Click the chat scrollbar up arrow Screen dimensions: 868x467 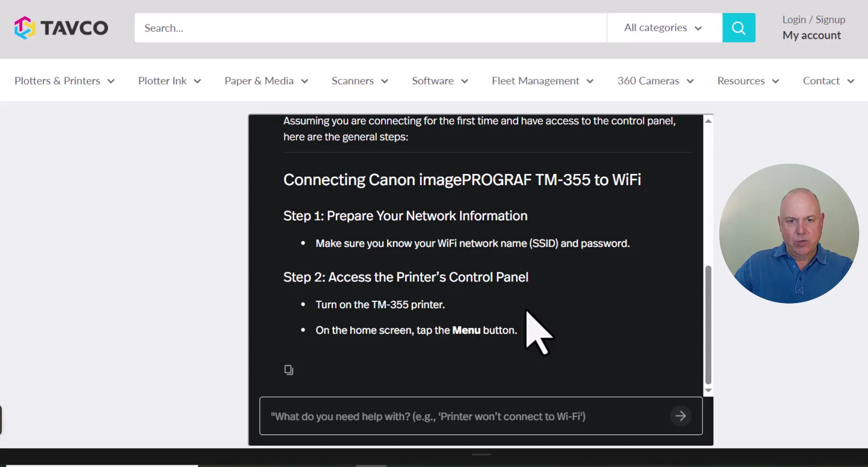tap(708, 121)
